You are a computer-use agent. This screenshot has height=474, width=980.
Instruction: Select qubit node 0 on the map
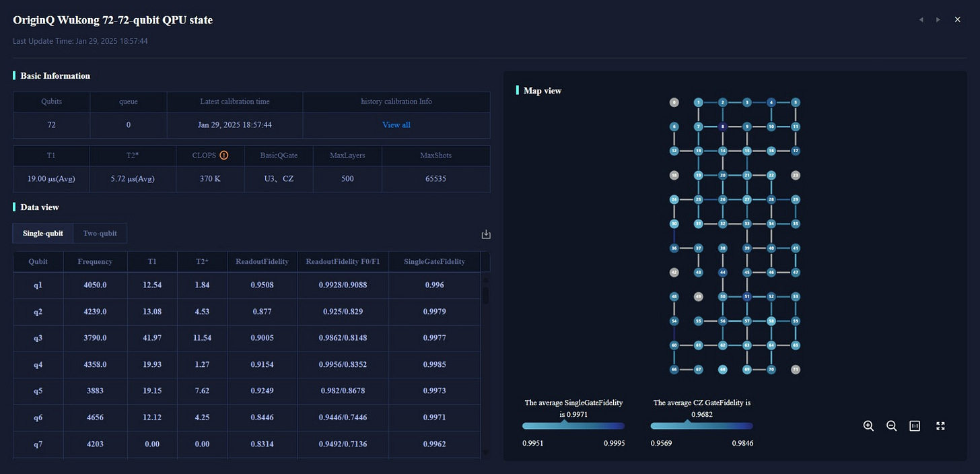pos(674,102)
